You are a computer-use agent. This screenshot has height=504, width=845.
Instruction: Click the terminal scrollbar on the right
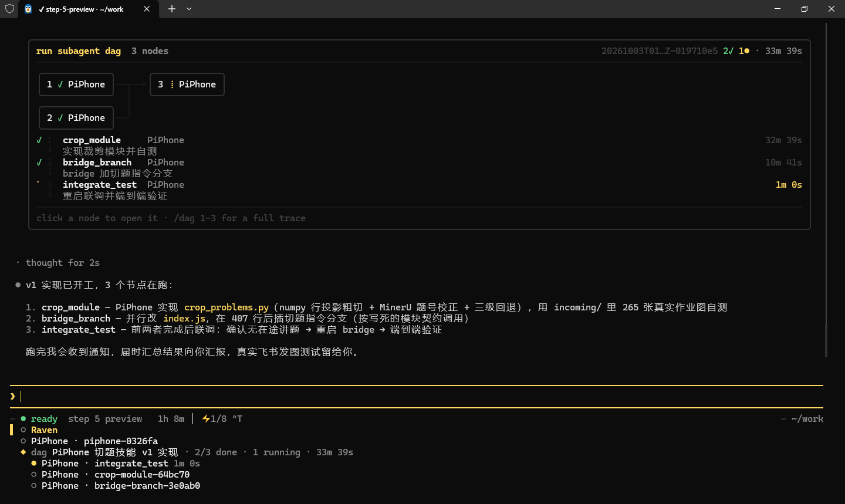(826, 340)
